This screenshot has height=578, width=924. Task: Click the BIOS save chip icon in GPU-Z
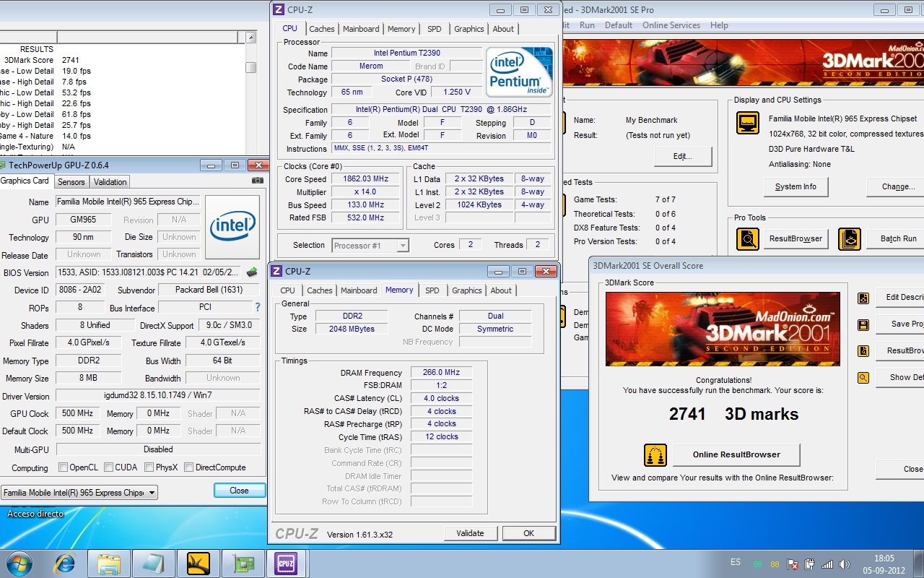coord(252,272)
